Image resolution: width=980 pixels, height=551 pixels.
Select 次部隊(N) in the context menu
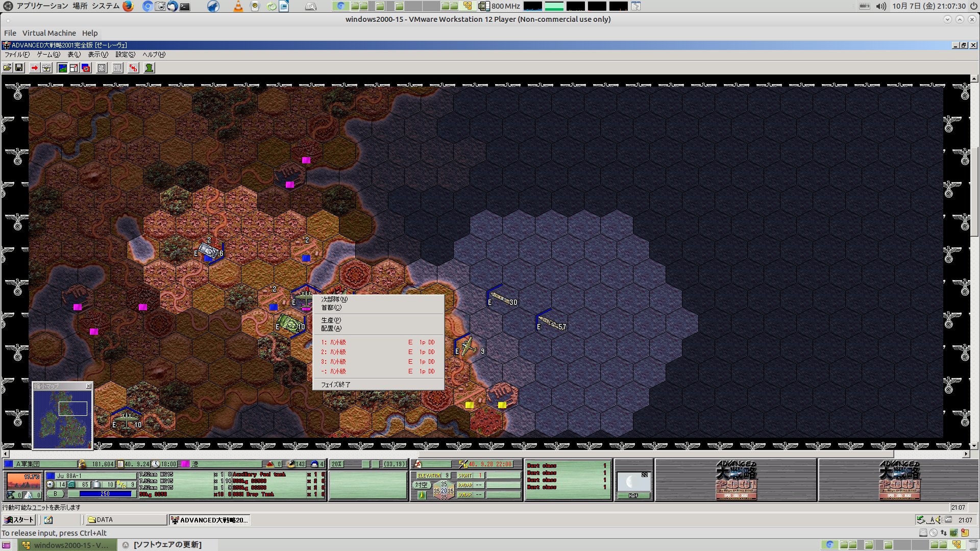[x=378, y=299]
